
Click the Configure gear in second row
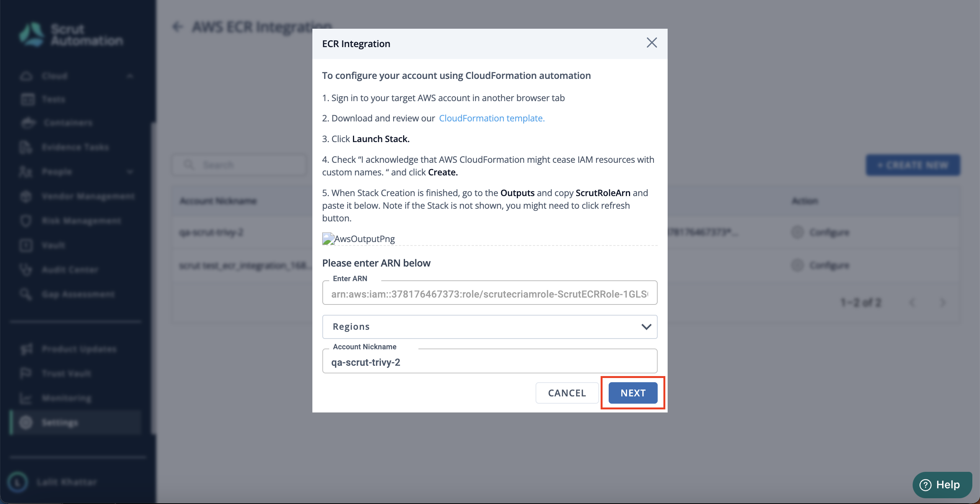point(797,265)
